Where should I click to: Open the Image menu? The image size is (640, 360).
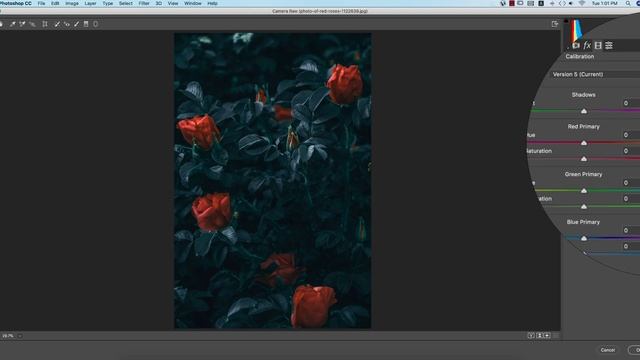72,3
